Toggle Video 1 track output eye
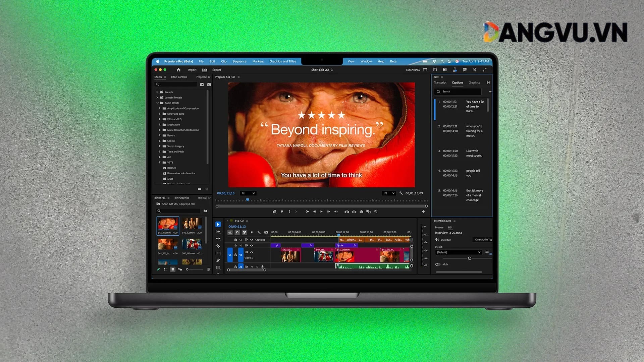 [252, 252]
